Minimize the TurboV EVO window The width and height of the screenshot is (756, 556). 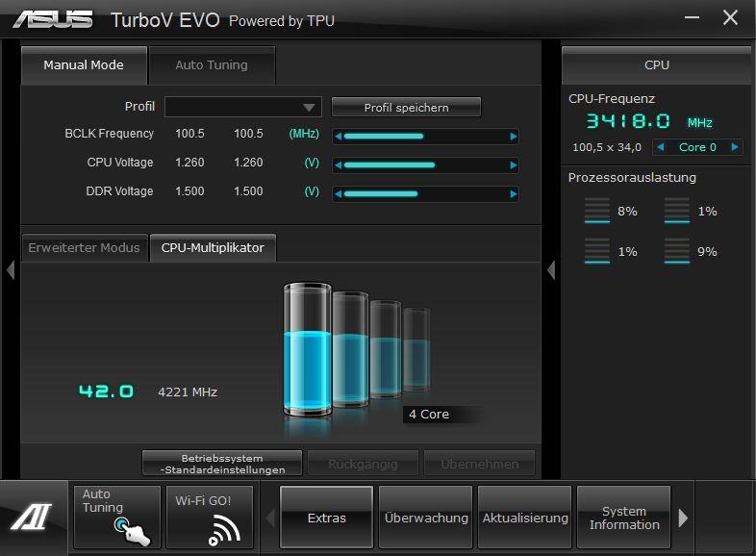pyautogui.click(x=692, y=18)
